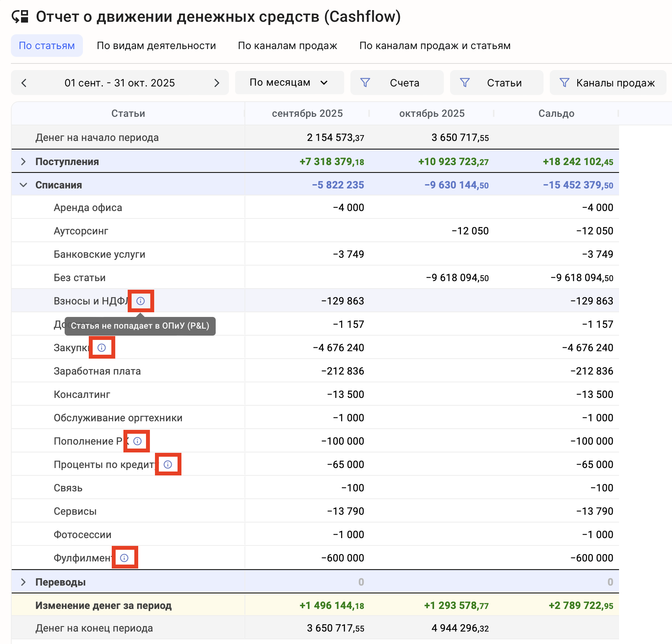Click info icon beside Закупки row

click(102, 348)
